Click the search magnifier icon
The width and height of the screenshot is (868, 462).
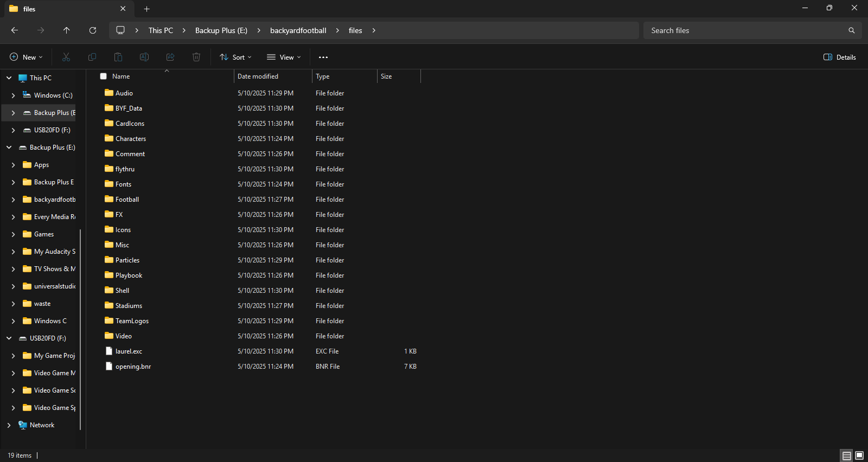click(x=852, y=30)
